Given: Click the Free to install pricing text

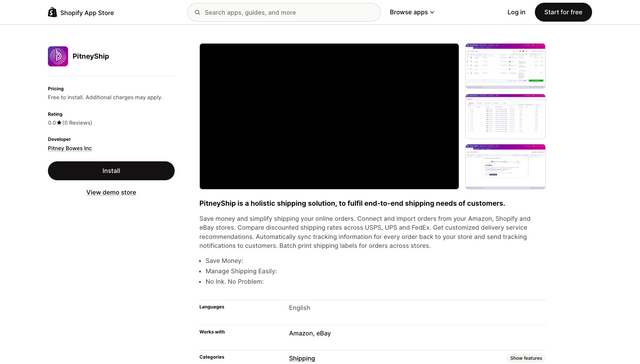Looking at the screenshot, I should point(105,97).
